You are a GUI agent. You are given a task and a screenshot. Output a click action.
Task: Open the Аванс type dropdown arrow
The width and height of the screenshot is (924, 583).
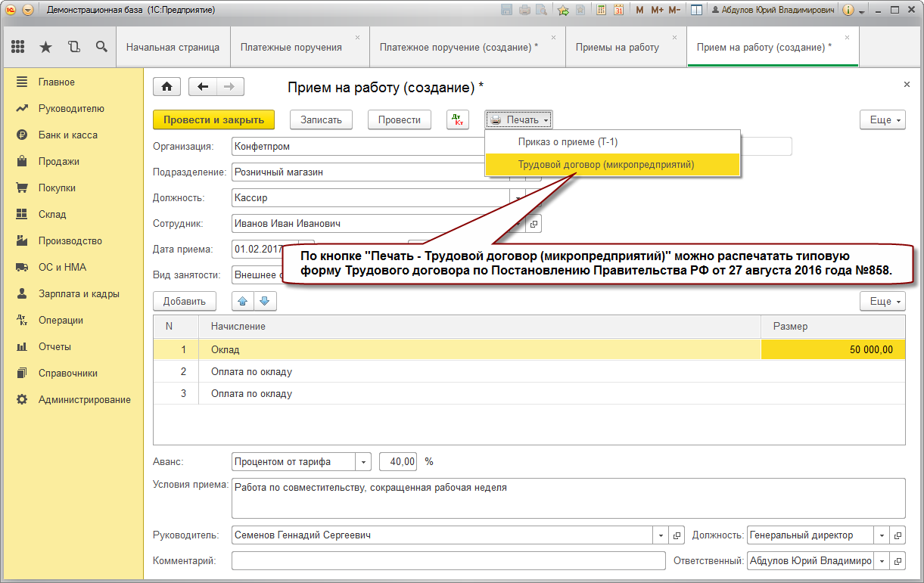364,461
